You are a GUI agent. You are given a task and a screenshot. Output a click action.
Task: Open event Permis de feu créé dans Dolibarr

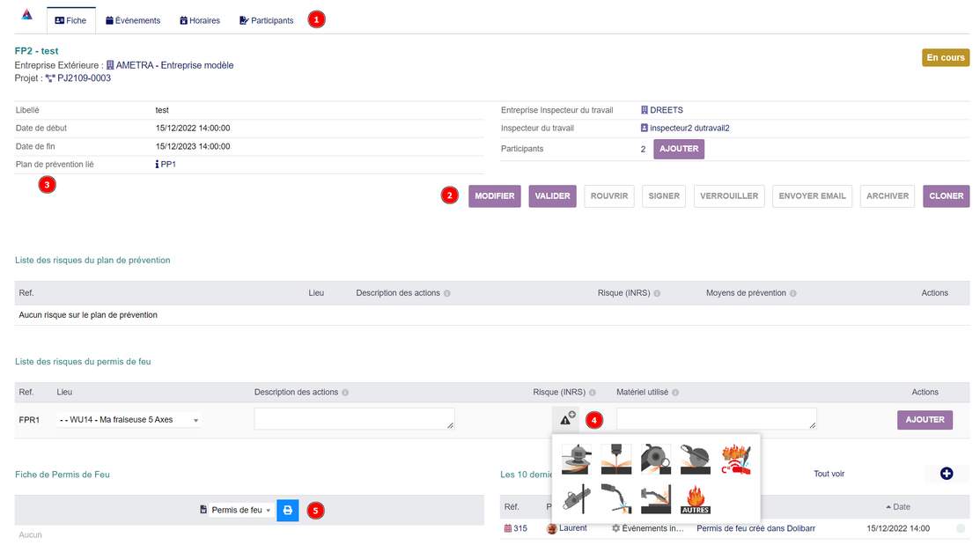tap(755, 528)
